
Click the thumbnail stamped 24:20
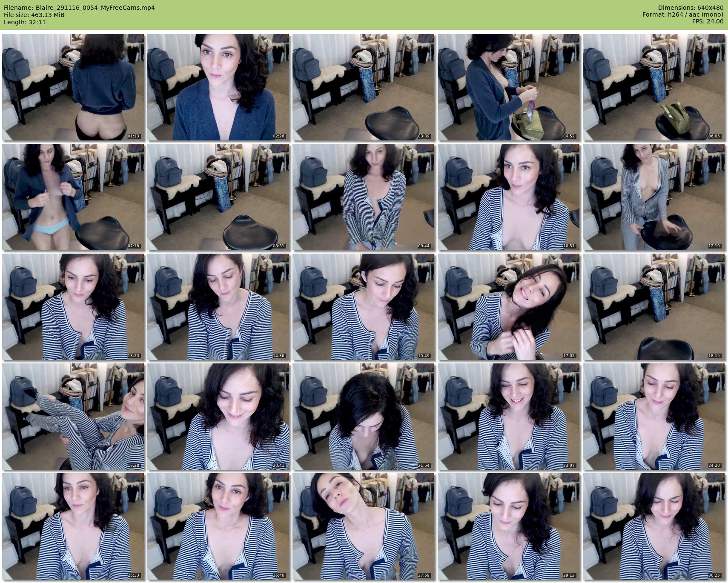click(x=654, y=417)
